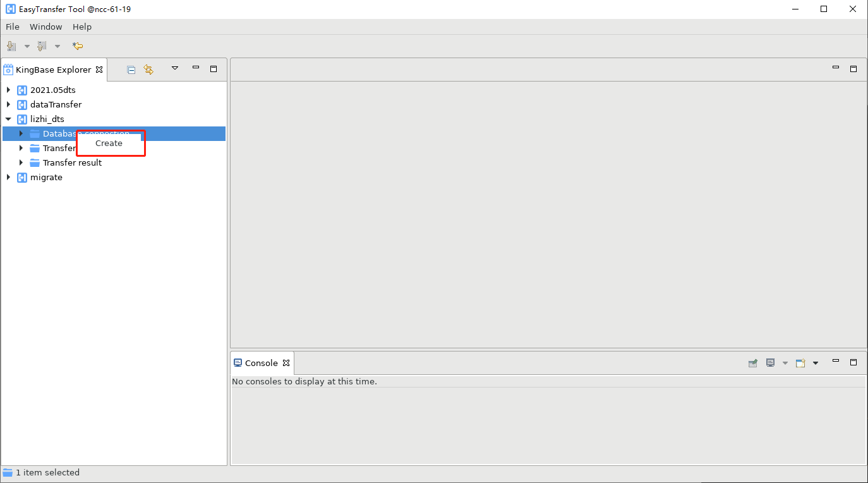The height and width of the screenshot is (483, 868).
Task: Click the Console tab monitor icon
Action: 238,363
